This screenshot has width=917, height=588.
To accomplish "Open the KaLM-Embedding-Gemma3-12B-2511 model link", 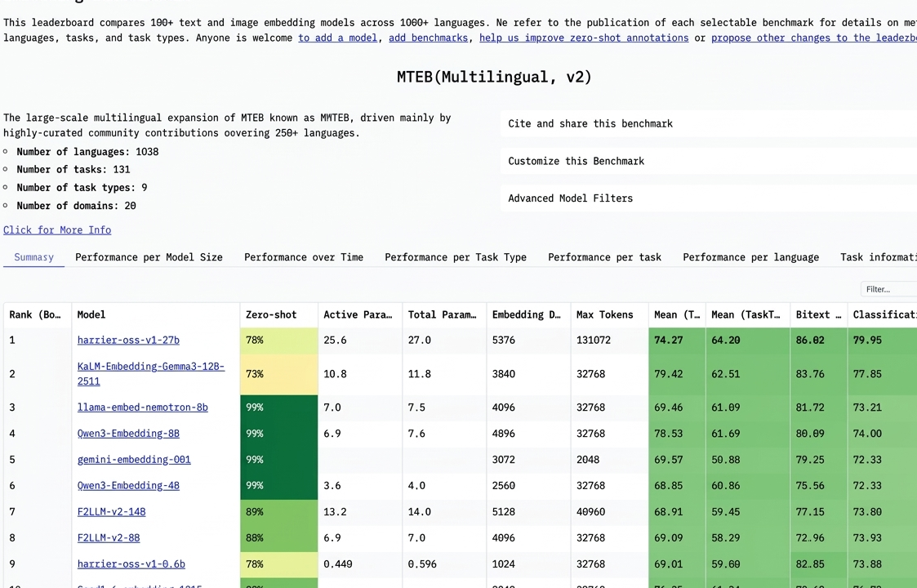I will coord(150,373).
